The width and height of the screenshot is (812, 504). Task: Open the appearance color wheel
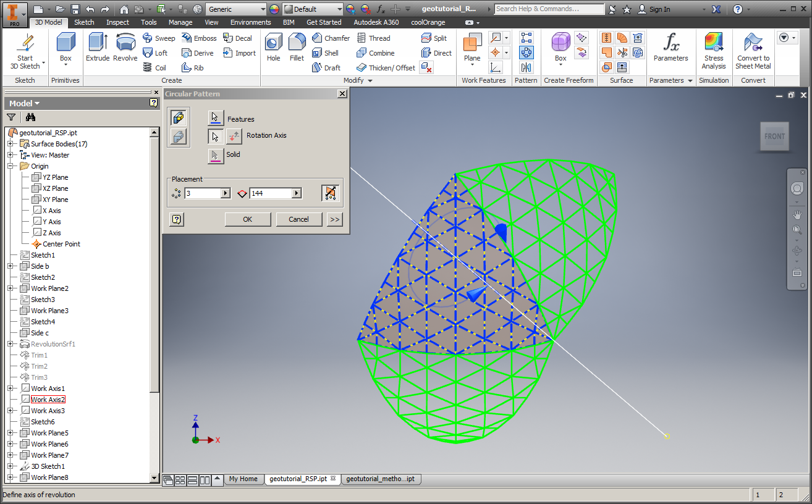[274, 9]
